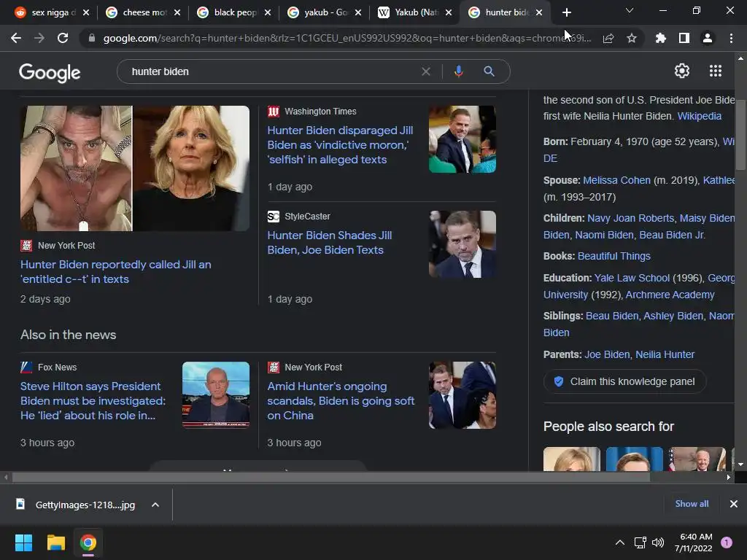Open the volume control in tray
Image resolution: width=747 pixels, height=560 pixels.
coord(658,542)
